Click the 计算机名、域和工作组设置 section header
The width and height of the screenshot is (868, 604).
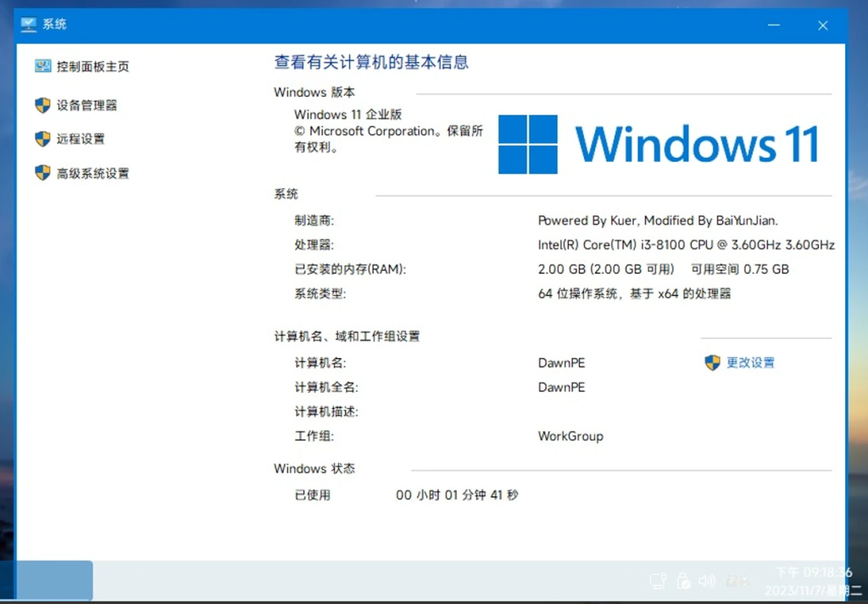[347, 336]
